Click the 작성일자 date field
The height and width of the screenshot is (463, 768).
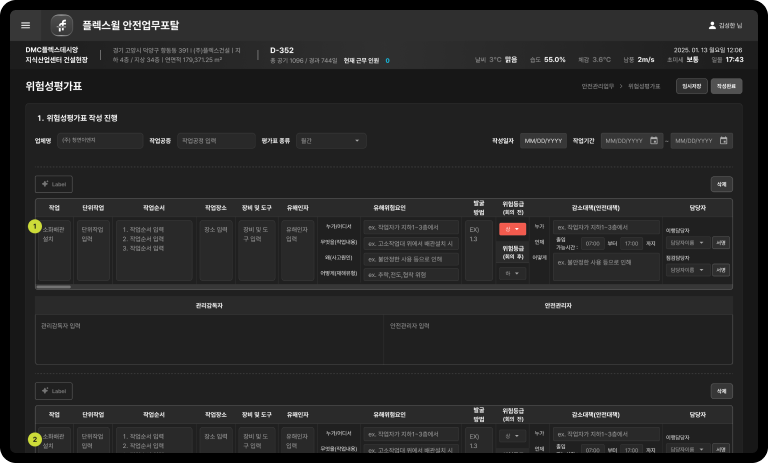click(543, 141)
